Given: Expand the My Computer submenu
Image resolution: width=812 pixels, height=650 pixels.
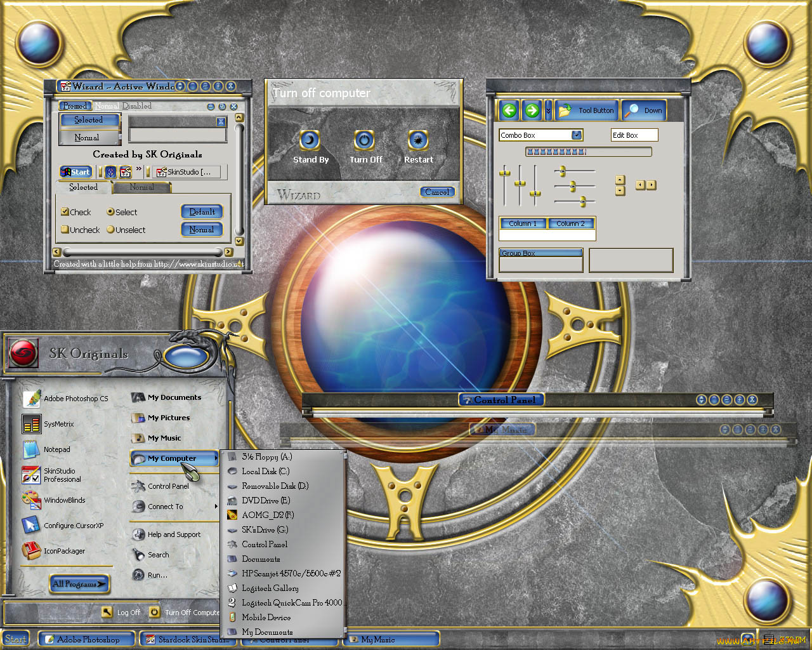Looking at the screenshot, I should click(216, 458).
